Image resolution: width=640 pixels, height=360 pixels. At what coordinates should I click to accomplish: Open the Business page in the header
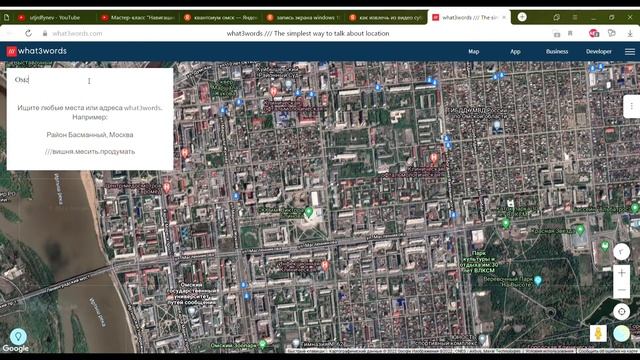[557, 51]
